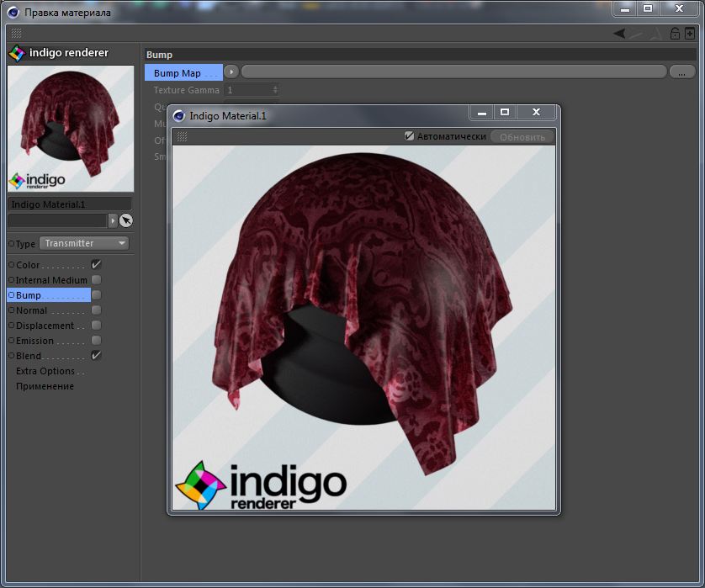Click the layer picker cursor icon
This screenshot has width=705, height=588.
click(x=126, y=220)
